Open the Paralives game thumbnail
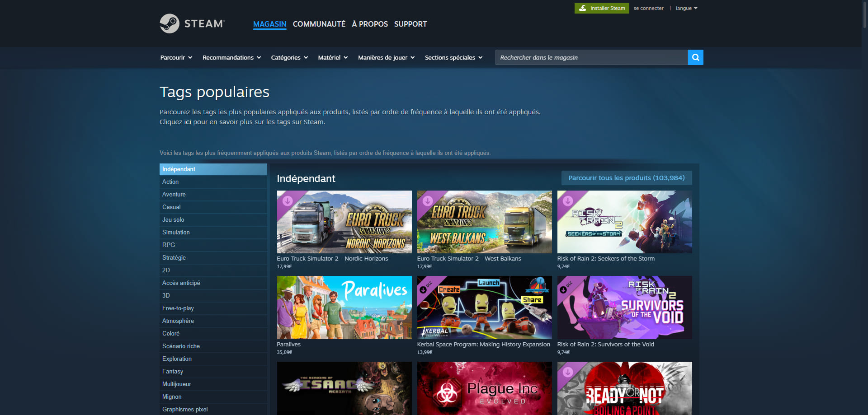The width and height of the screenshot is (868, 415). (x=344, y=308)
